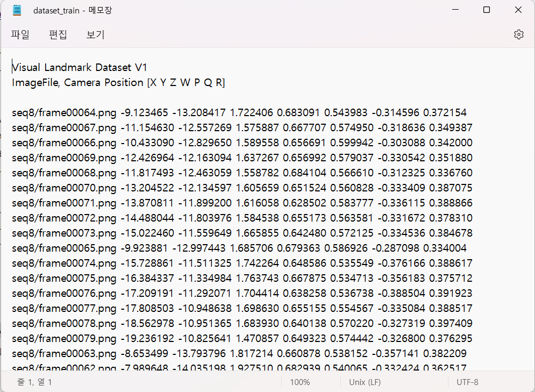Click the value -0.331672
Screen dimensions: 535x392
(401, 218)
